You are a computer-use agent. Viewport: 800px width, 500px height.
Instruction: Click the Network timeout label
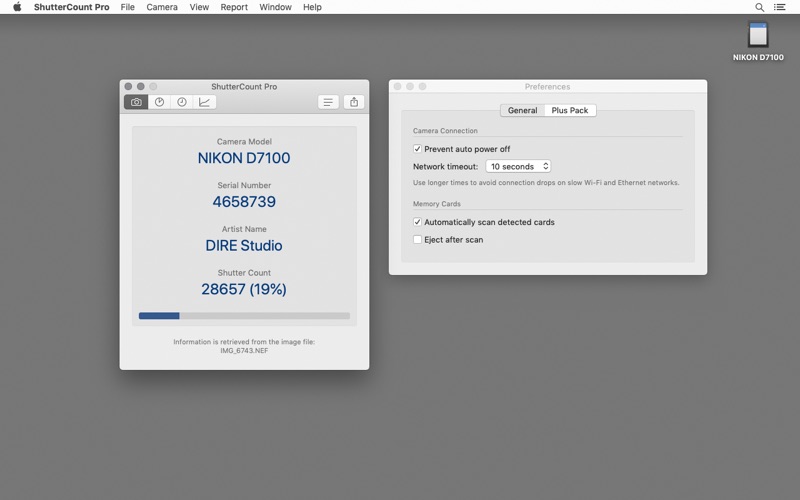pyautogui.click(x=445, y=166)
